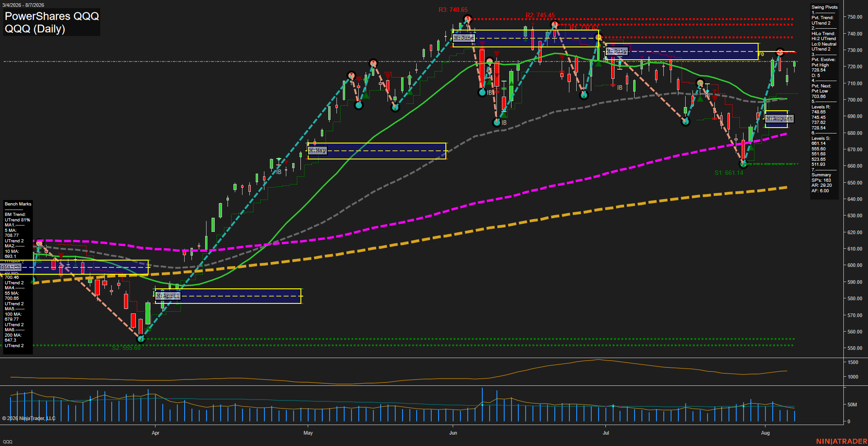868x446 pixels.
Task: Click the latest pivot high marker near 728
Action: coord(780,52)
